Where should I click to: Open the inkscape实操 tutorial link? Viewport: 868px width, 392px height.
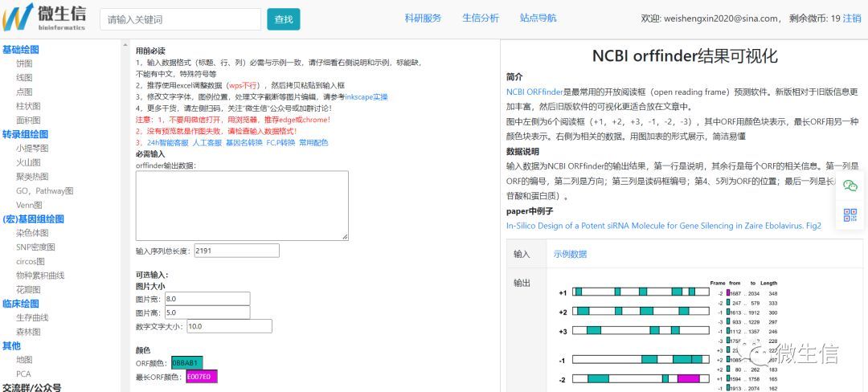coord(366,96)
